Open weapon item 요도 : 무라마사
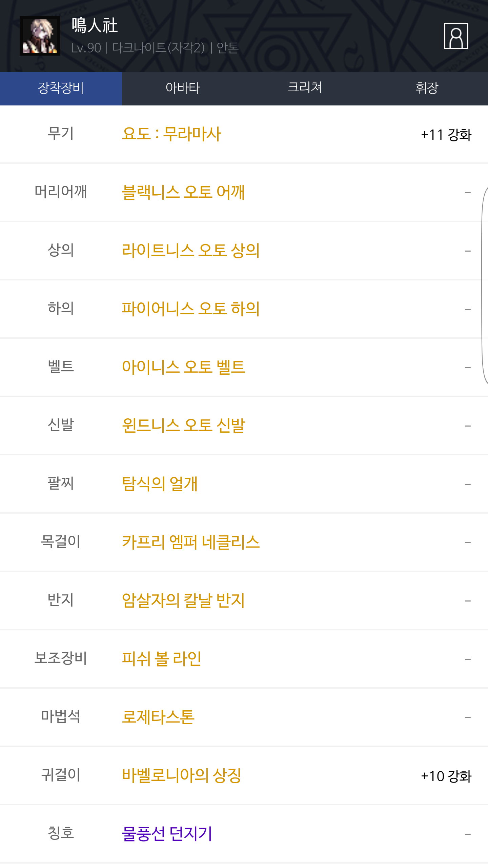This screenshot has height=868, width=488. [171, 134]
